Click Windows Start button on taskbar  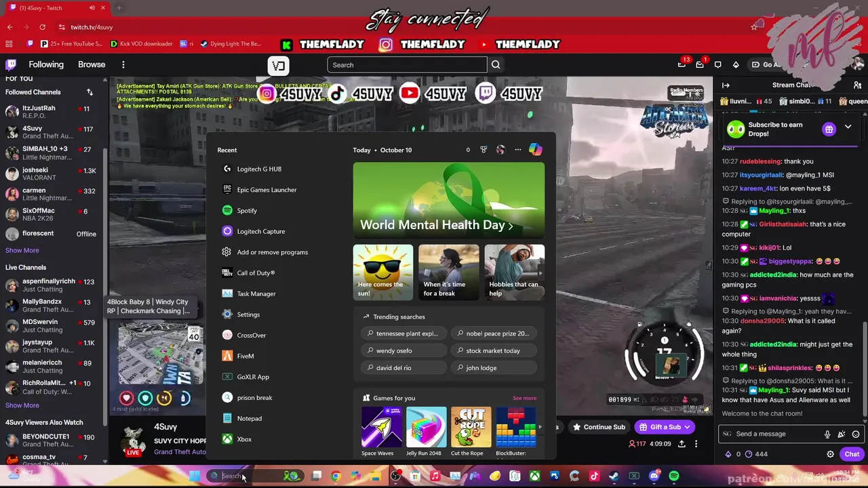coord(194,476)
